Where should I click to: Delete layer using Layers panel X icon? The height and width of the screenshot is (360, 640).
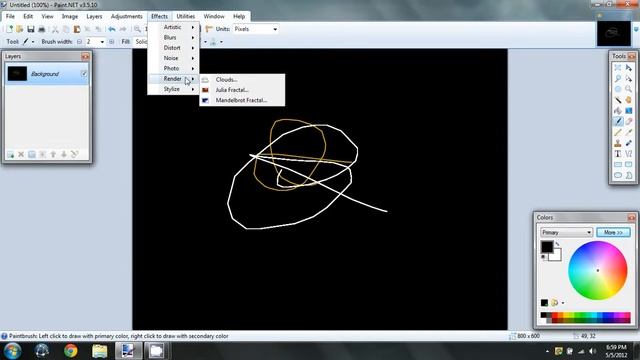21,154
